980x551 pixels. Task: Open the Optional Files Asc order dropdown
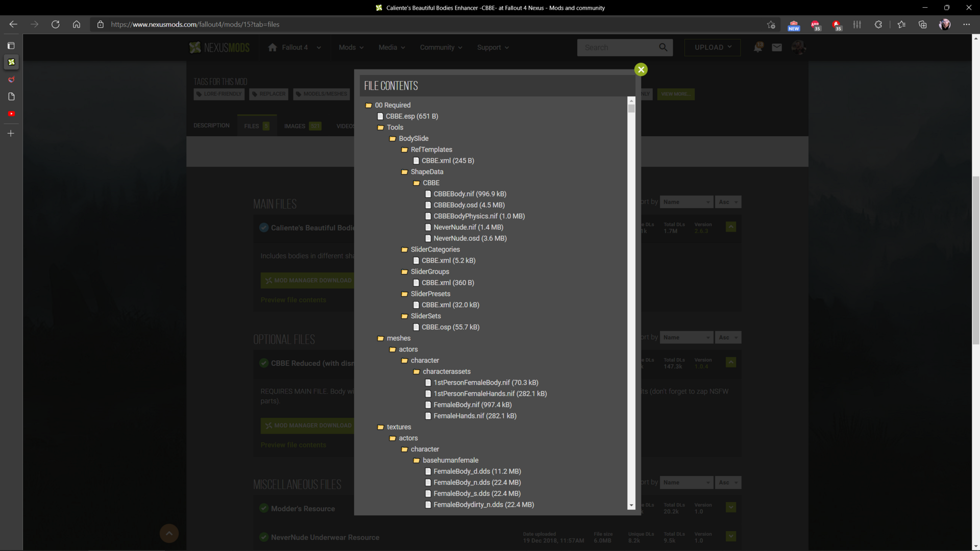tap(728, 337)
